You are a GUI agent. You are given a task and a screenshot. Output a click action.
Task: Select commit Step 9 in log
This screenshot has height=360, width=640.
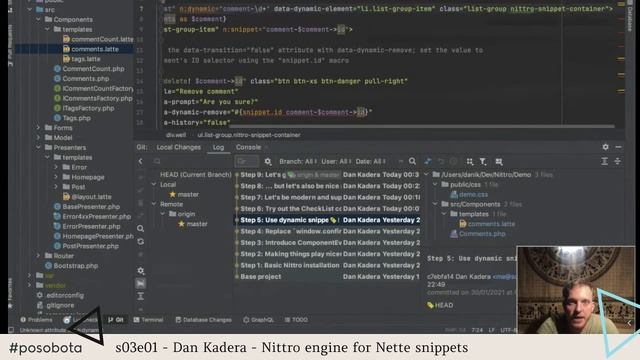pos(327,175)
